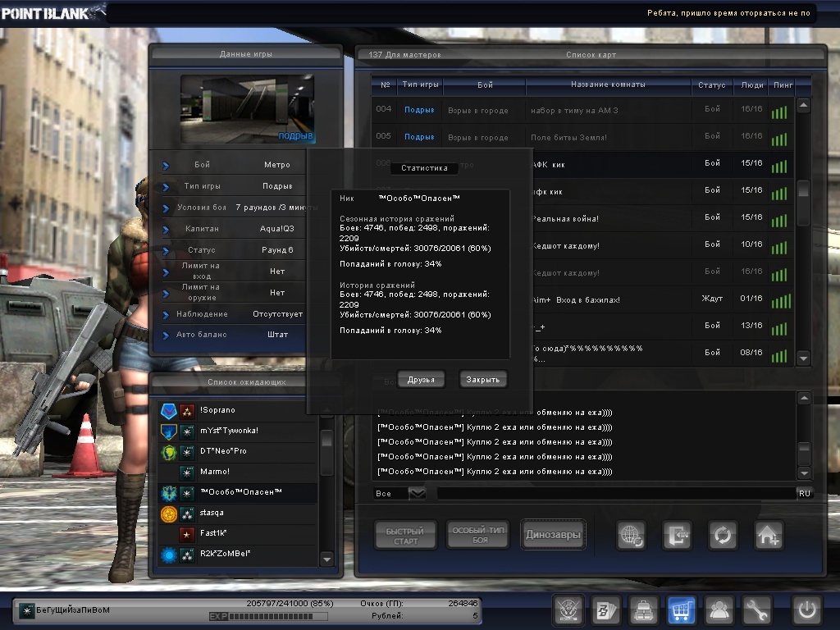Toggle the RU input language indicator
Viewport: 840px width, 630px height.
point(805,493)
